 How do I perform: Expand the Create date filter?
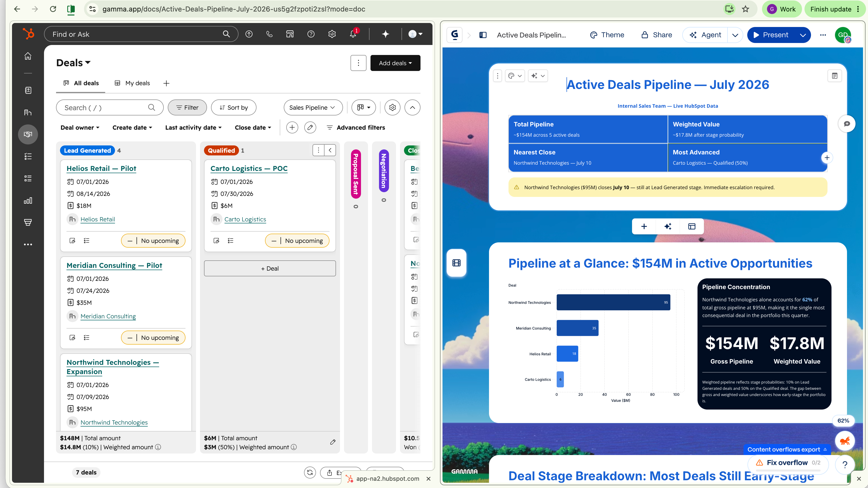point(132,128)
